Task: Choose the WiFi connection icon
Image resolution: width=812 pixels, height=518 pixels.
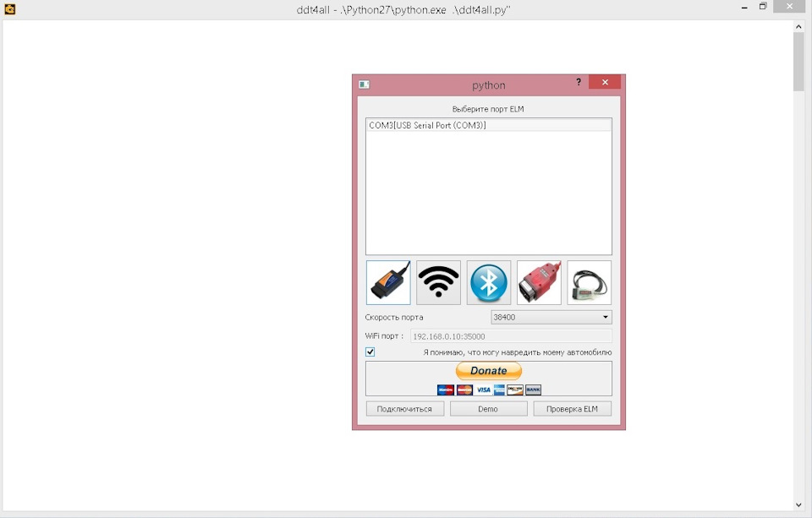Action: (x=438, y=282)
